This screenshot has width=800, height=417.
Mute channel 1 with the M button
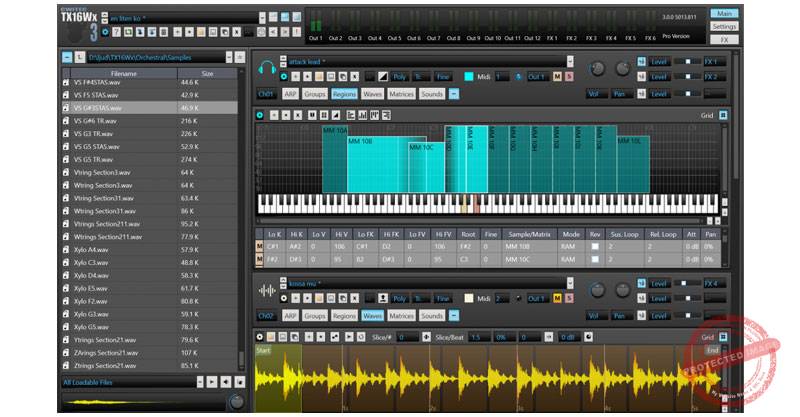coord(557,77)
